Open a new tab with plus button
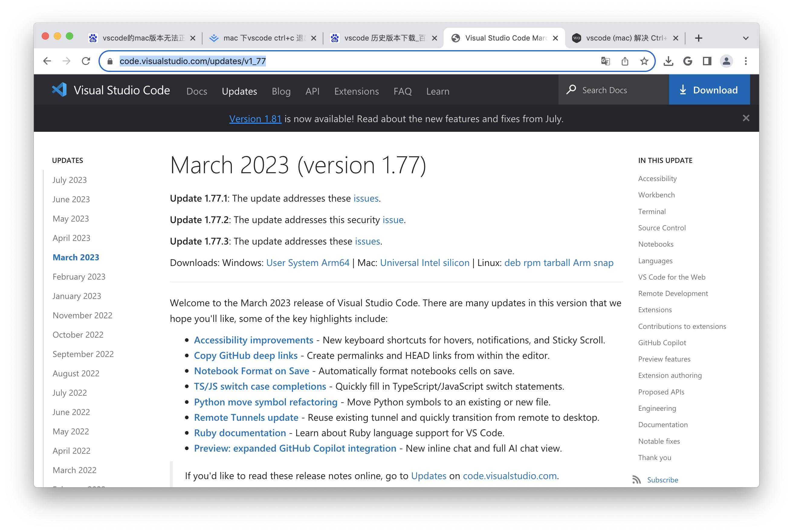793x532 pixels. [x=698, y=38]
